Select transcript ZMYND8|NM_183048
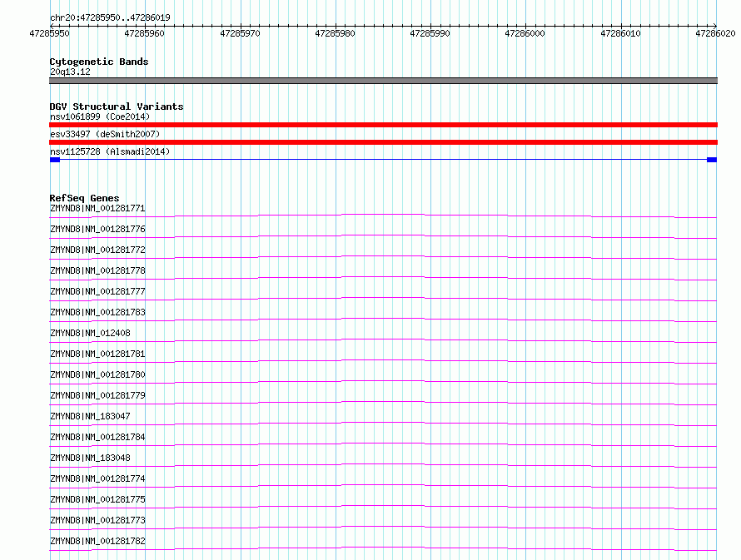 coord(90,458)
